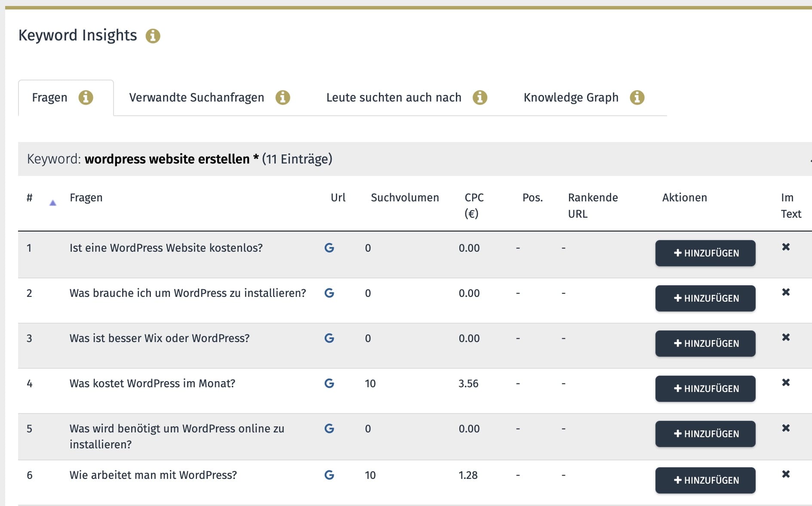Click Im Text X icon in row 3
Image resolution: width=812 pixels, height=506 pixels.
(x=786, y=337)
